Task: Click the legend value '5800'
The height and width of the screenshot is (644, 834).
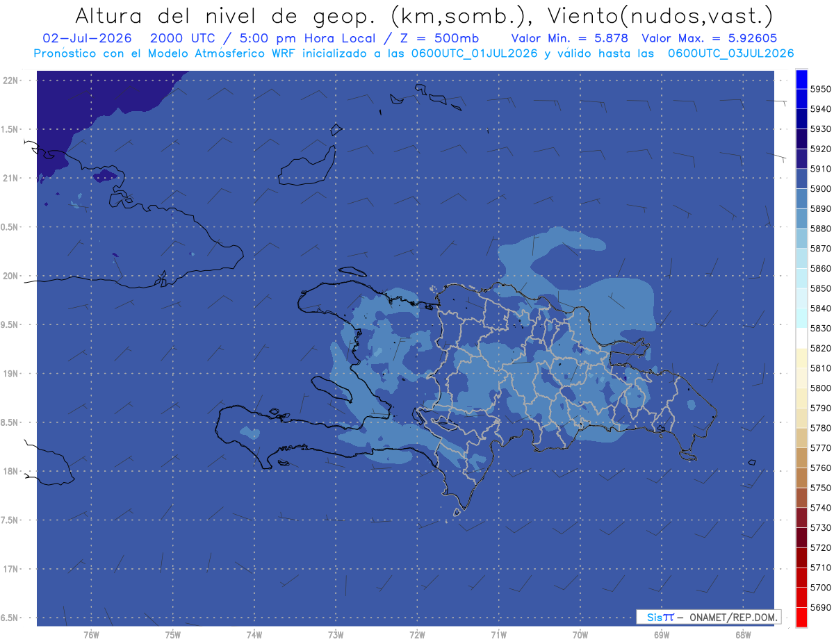Action: tap(820, 388)
